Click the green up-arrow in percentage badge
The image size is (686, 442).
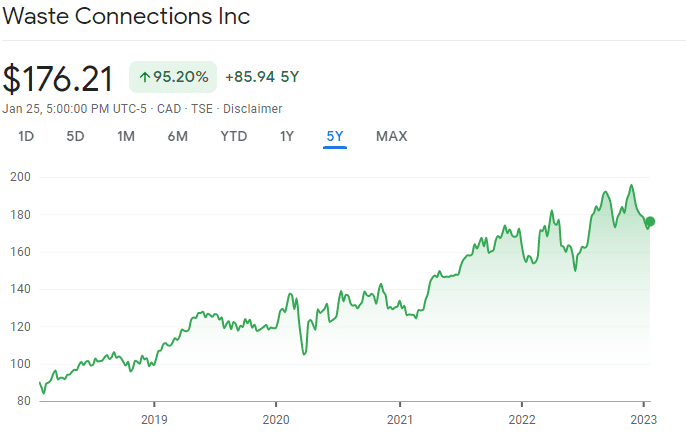145,77
